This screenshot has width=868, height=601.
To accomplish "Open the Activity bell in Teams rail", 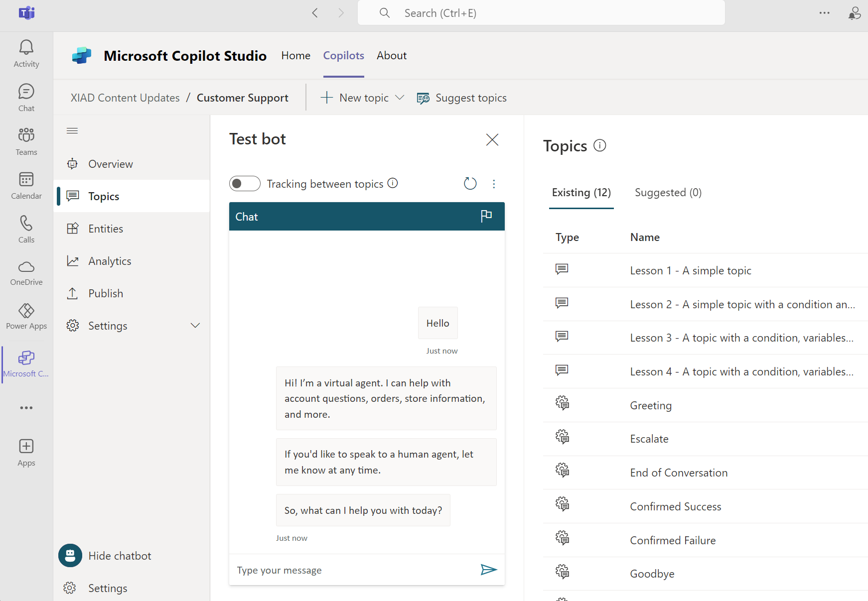I will pos(26,54).
